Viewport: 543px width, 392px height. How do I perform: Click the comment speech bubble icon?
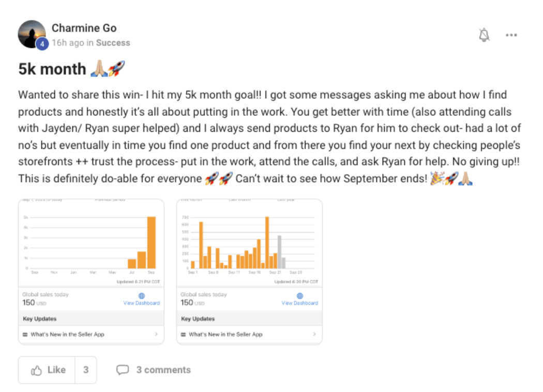123,370
